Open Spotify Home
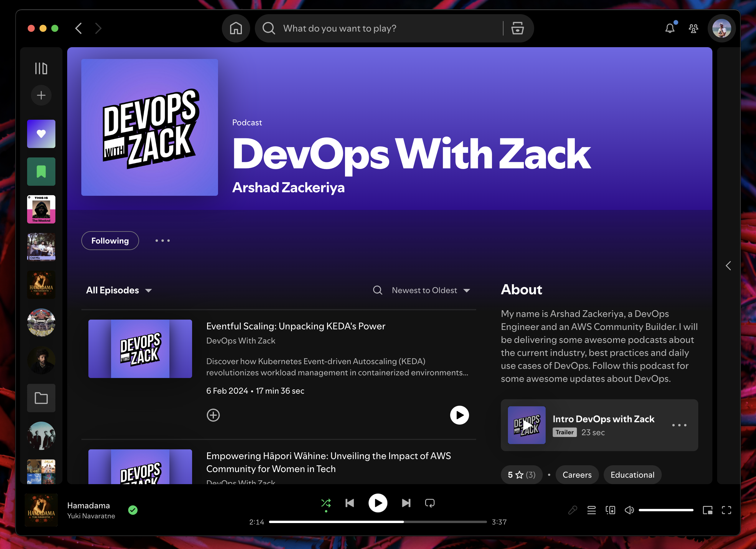The image size is (756, 549). pyautogui.click(x=236, y=28)
